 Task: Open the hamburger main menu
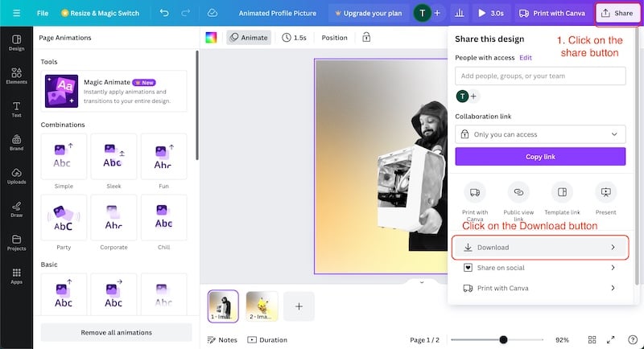16,13
